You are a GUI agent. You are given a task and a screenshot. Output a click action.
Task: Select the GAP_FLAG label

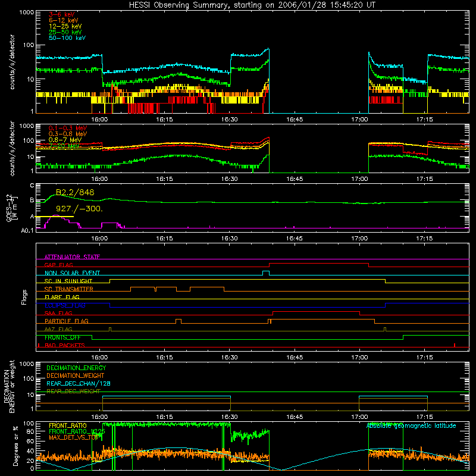coord(58,265)
